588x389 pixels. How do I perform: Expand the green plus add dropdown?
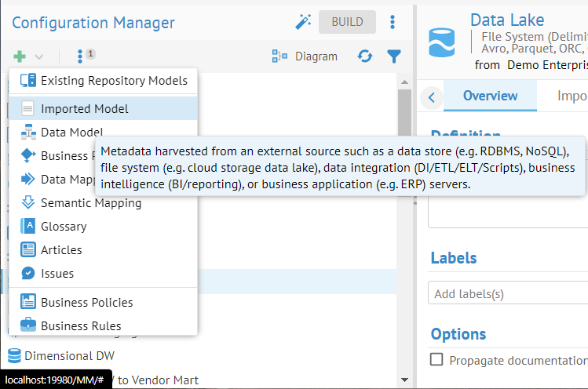pyautogui.click(x=27, y=56)
